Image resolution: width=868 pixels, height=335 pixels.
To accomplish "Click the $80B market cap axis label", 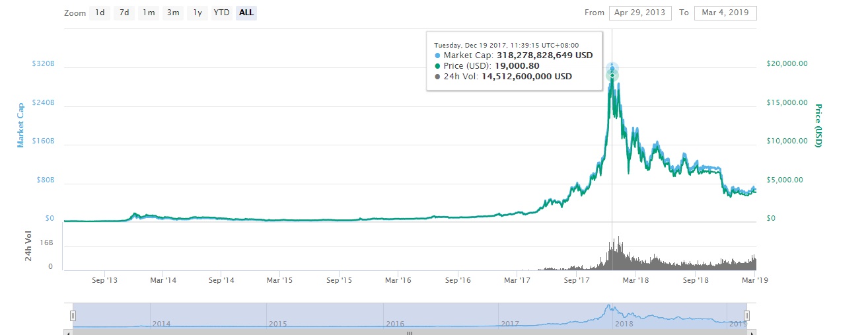I will click(x=46, y=180).
